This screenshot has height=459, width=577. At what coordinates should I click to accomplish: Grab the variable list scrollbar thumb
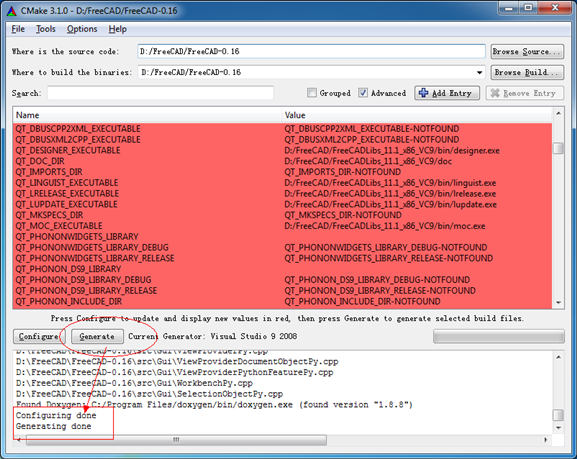point(558,148)
